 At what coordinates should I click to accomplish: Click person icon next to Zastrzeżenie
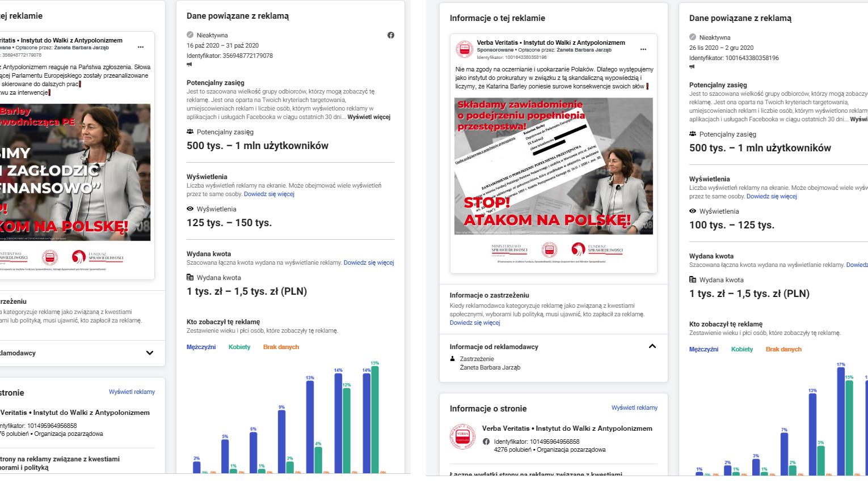pos(452,359)
